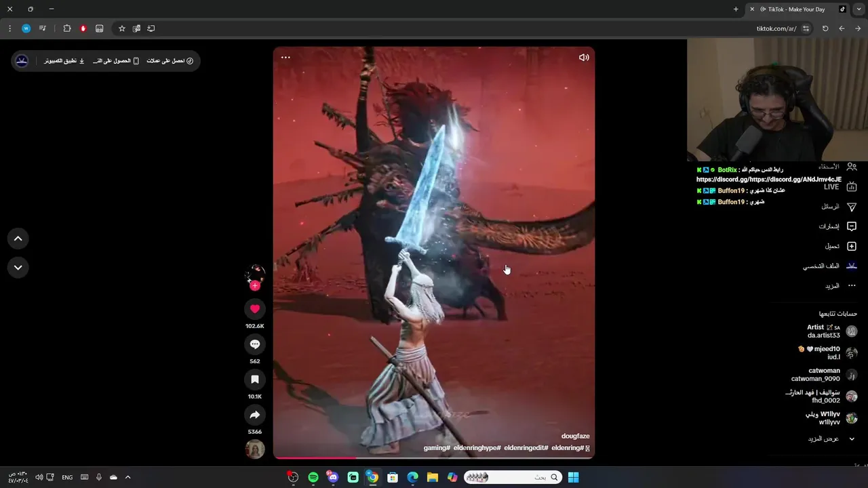Select the TikTok - Make Your Day tab

(798, 9)
